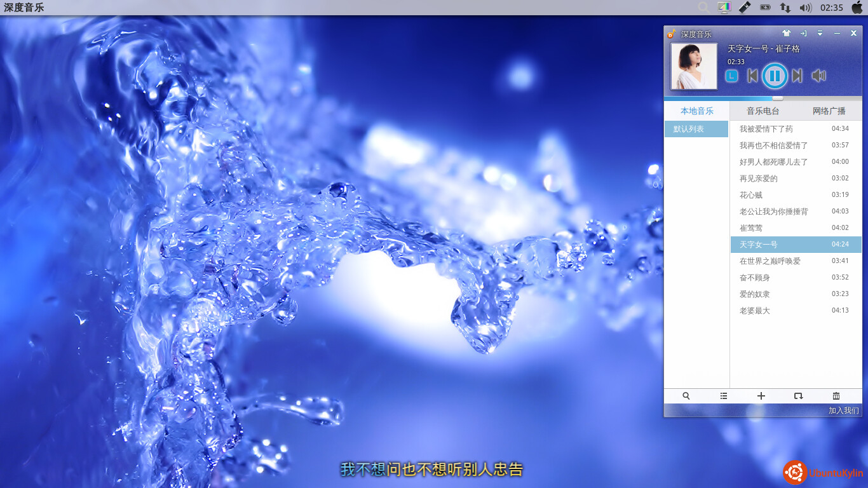Click the 加入我们 link
868x488 pixels.
pos(843,410)
